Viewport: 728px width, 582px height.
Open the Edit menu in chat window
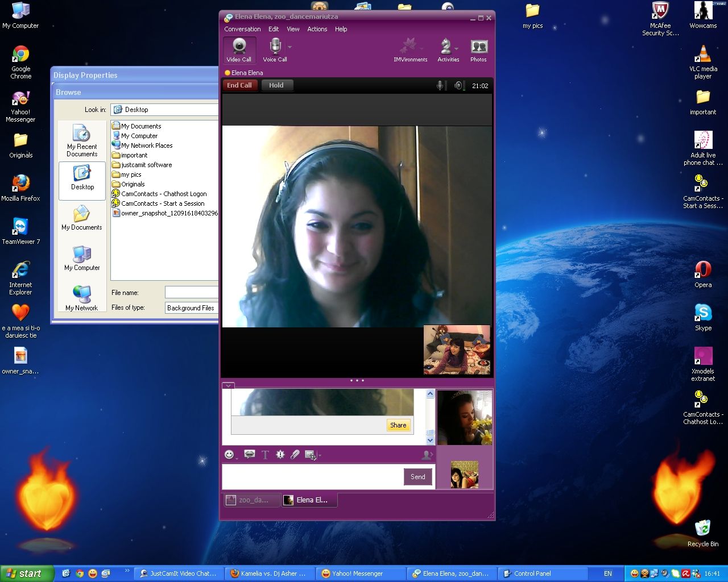pos(274,29)
